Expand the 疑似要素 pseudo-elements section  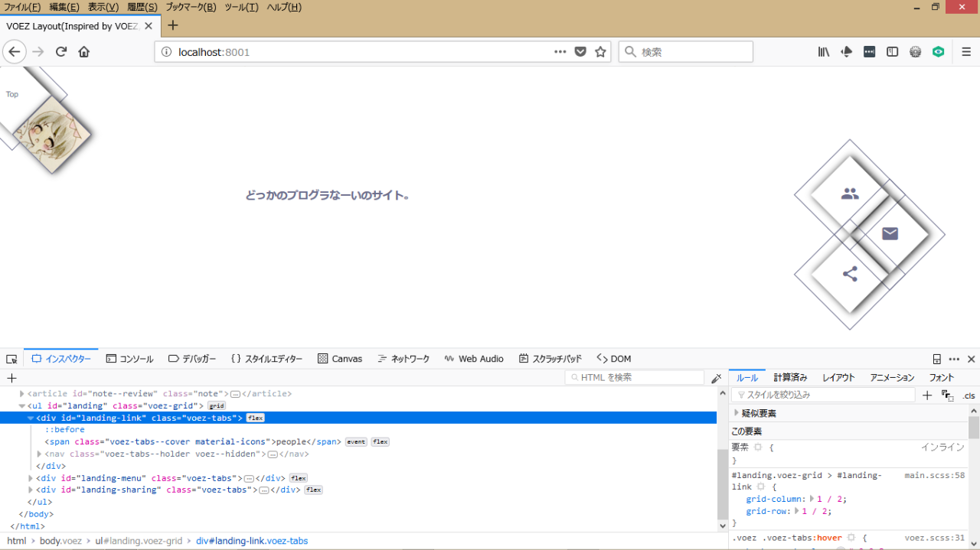pyautogui.click(x=737, y=413)
